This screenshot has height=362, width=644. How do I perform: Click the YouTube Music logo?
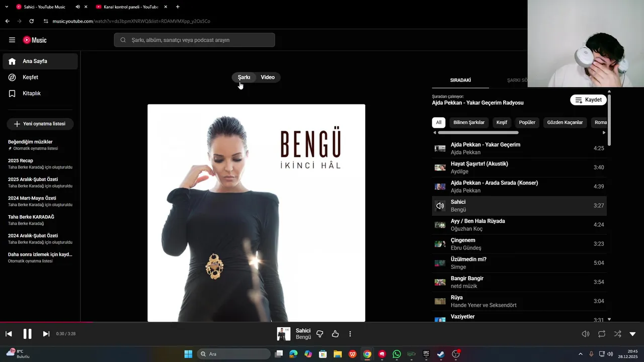tap(35, 40)
